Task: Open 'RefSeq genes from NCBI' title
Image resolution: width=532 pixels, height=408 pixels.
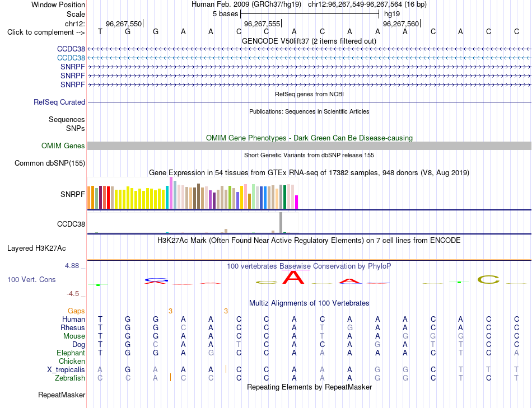Action: pos(309,94)
